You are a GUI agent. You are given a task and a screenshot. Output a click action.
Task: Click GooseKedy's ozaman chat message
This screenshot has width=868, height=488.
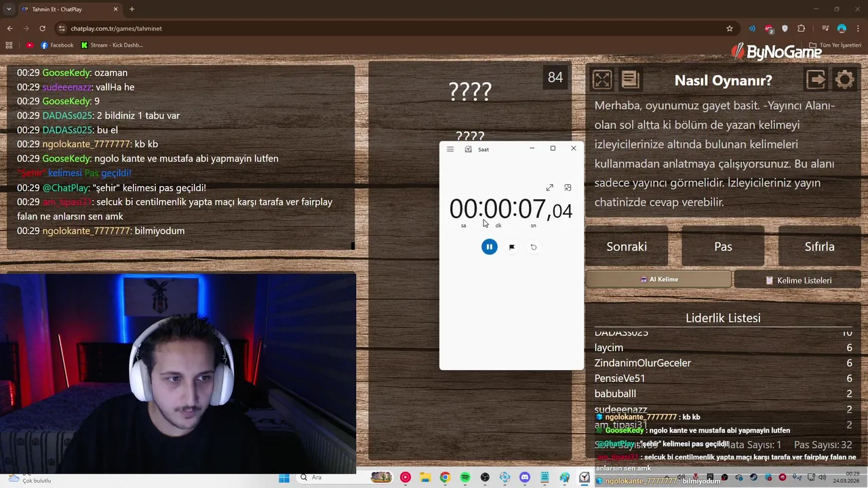click(72, 73)
